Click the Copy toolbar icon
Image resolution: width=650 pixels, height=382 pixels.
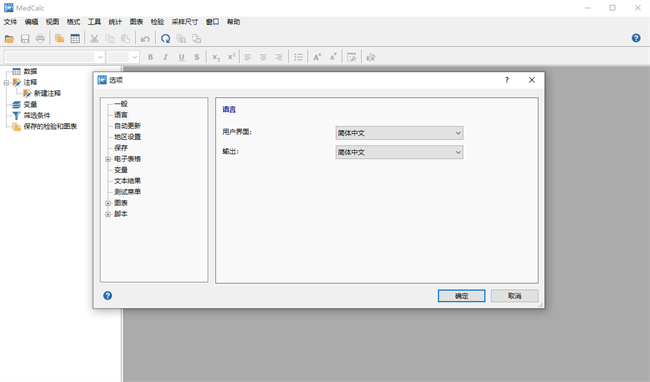[110, 39]
